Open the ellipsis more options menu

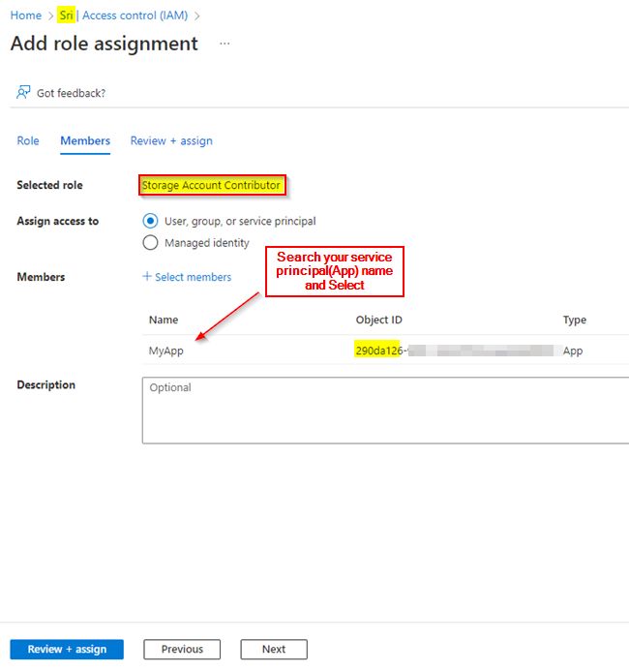[x=225, y=44]
